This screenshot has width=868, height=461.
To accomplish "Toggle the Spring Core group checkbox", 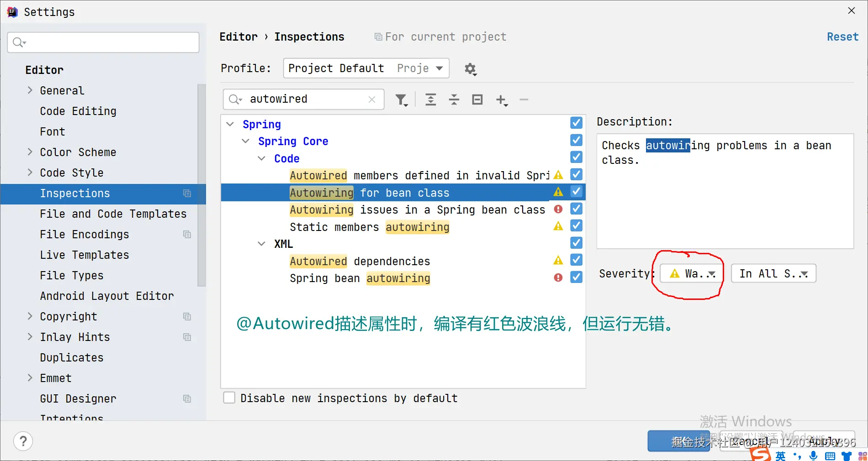I will click(x=577, y=140).
